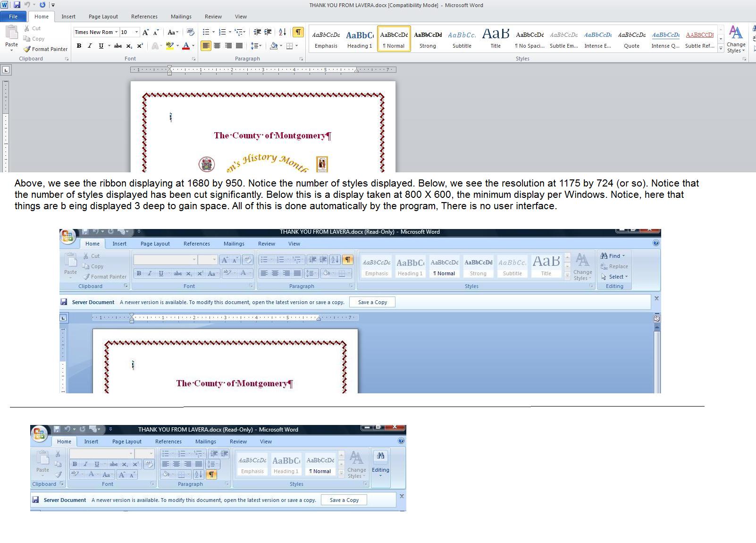756x543 pixels.
Task: Click Save a Copy in bottom window
Action: tap(344, 500)
